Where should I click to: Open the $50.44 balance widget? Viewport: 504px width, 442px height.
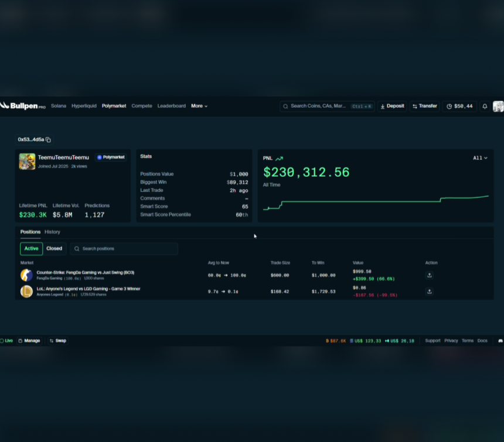pos(459,106)
